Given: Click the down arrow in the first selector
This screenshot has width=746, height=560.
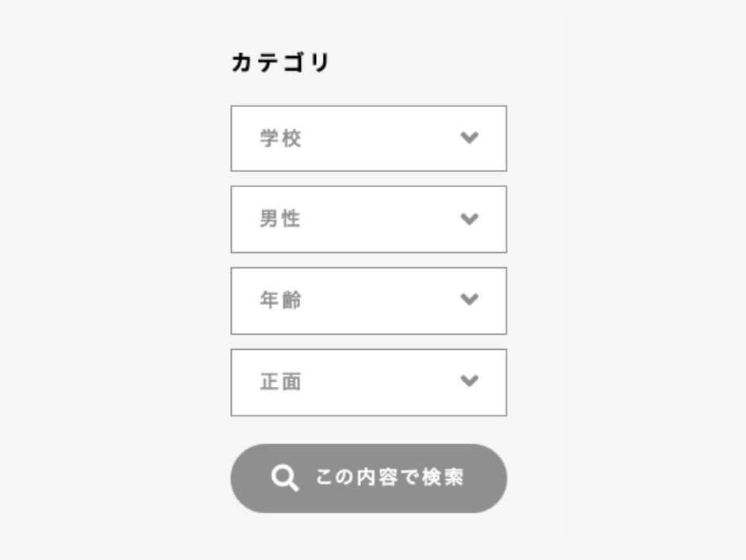Looking at the screenshot, I should [x=470, y=138].
